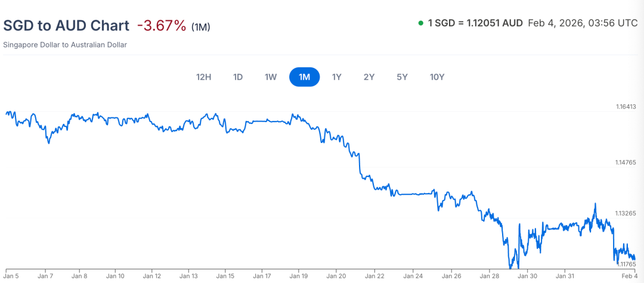Click the Jan 19 x-axis date label
644x283 pixels.
coord(299,276)
